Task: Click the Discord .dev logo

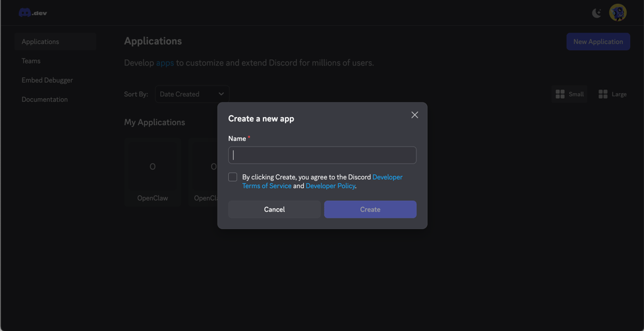Action: (x=33, y=13)
